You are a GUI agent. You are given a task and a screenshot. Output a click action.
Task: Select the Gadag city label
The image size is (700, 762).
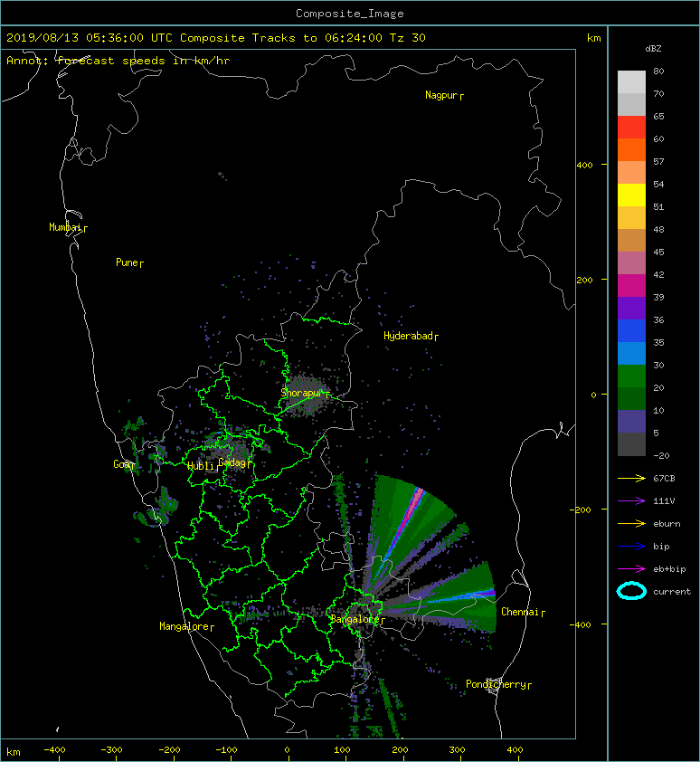(x=232, y=462)
